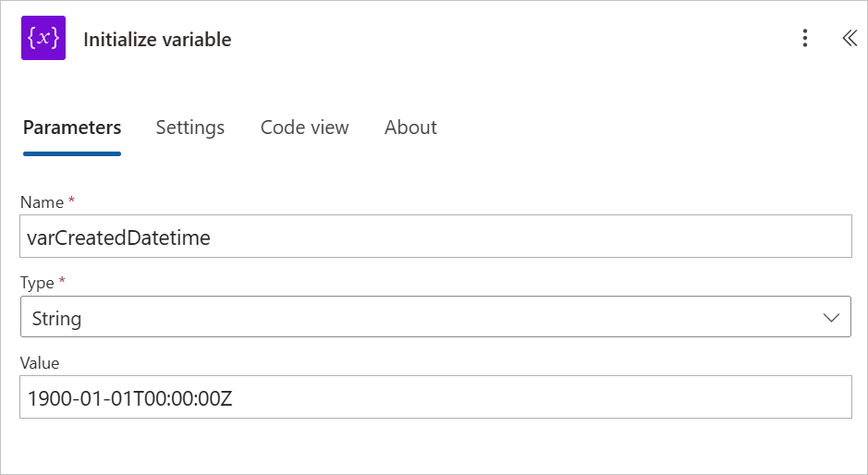
Task: Click the Initialize variable title text
Action: click(157, 40)
